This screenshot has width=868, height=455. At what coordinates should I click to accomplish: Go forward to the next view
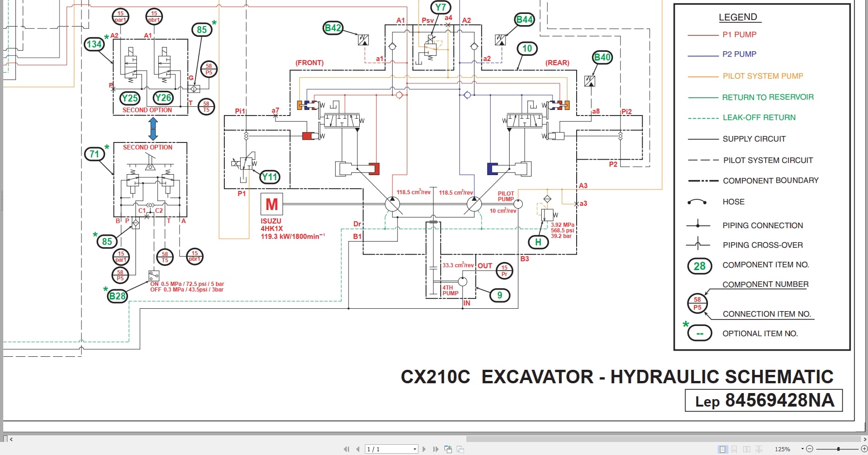pos(460,449)
